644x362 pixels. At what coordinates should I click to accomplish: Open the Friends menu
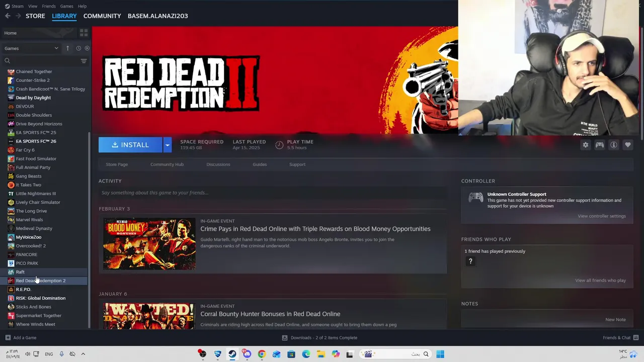click(49, 6)
